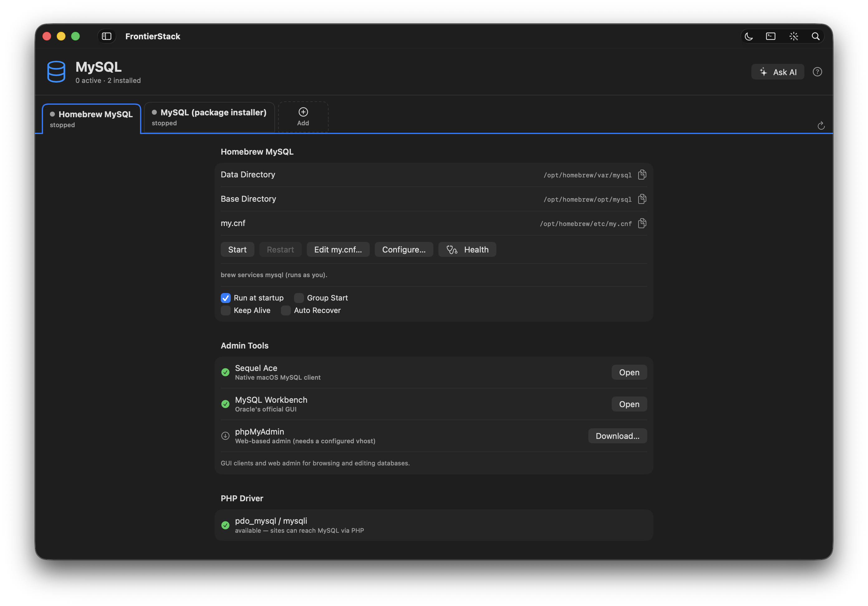This screenshot has width=868, height=606.
Task: Switch appearance with the moon icon
Action: click(749, 36)
